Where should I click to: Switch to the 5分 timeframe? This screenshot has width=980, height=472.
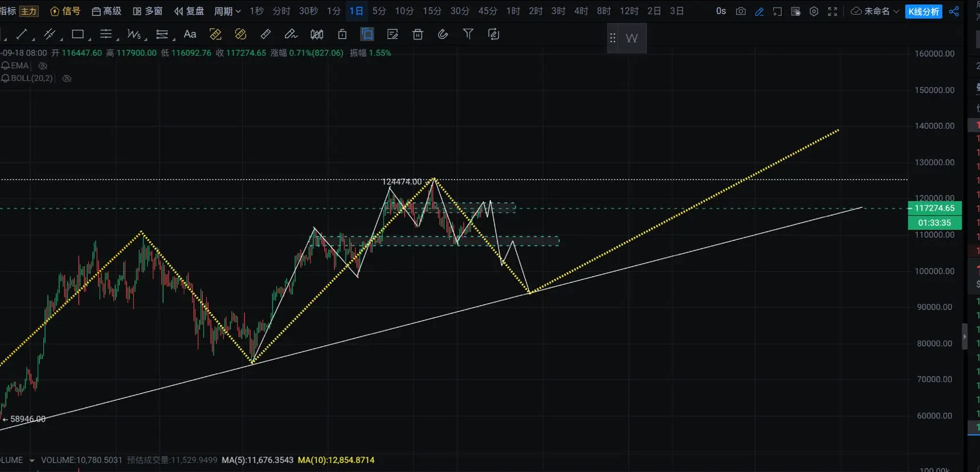(379, 11)
